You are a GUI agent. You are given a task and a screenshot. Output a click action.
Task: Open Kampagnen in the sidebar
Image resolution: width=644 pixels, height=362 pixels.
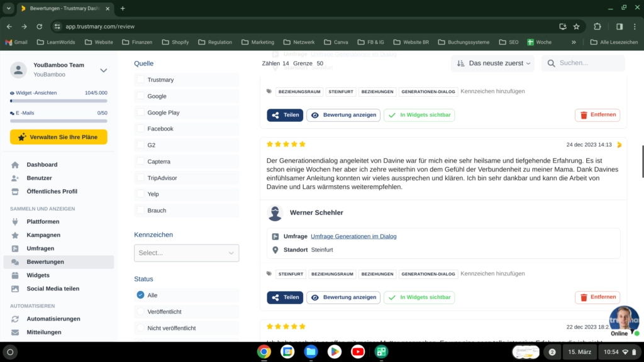pyautogui.click(x=43, y=235)
